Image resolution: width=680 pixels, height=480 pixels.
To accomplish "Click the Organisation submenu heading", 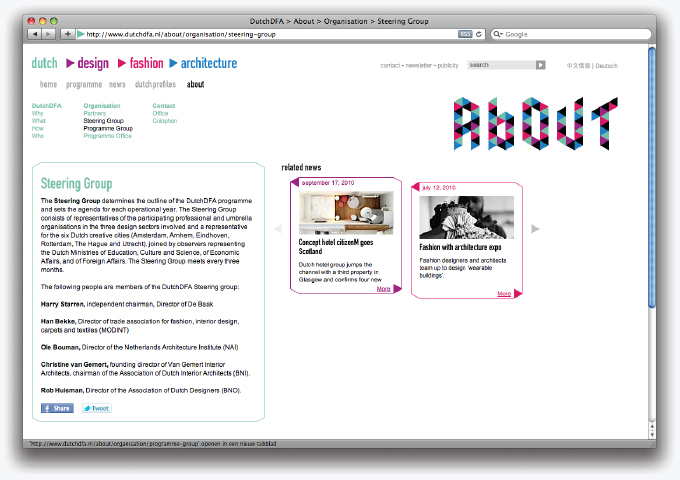I will (102, 105).
